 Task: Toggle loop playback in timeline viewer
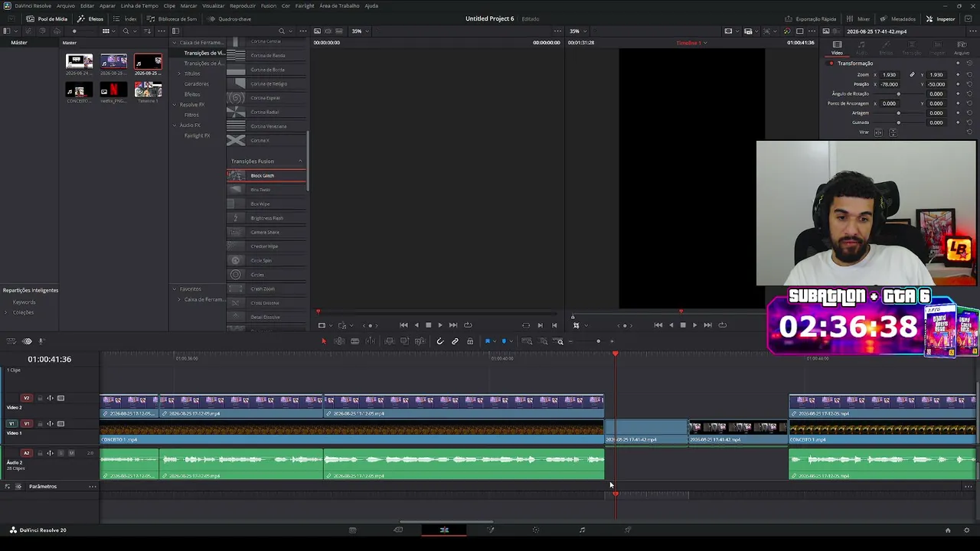click(x=722, y=325)
